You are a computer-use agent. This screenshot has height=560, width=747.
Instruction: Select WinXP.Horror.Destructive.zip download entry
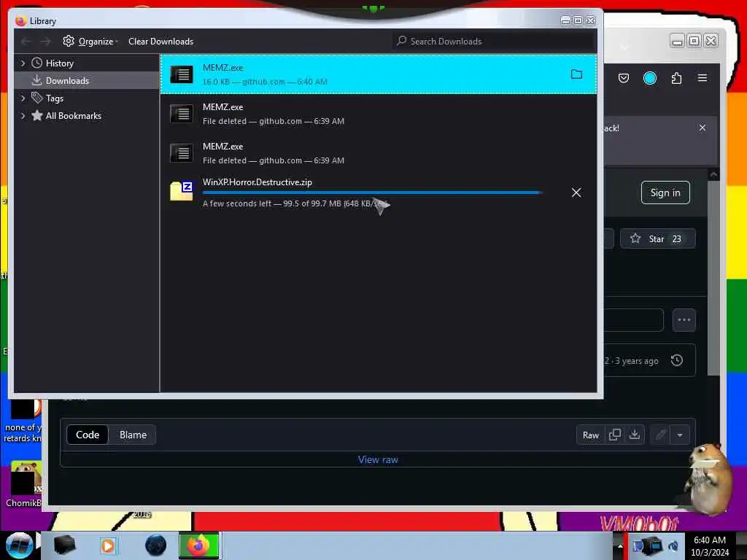(379, 192)
